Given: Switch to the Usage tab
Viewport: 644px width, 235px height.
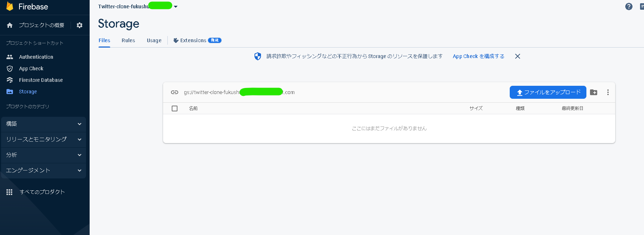Looking at the screenshot, I should click(x=154, y=40).
